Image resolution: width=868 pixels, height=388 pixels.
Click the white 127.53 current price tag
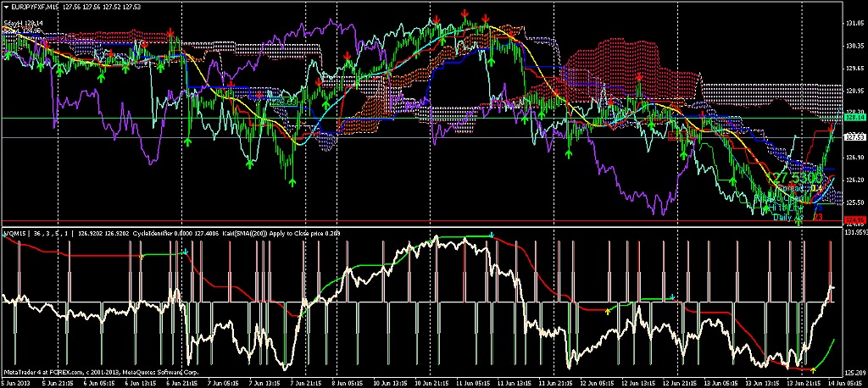point(855,136)
